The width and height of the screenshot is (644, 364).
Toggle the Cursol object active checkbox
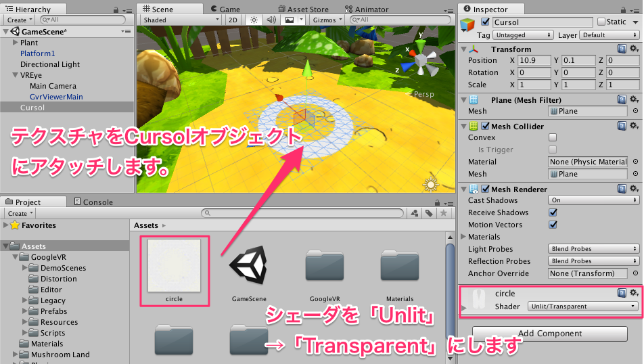click(x=486, y=22)
